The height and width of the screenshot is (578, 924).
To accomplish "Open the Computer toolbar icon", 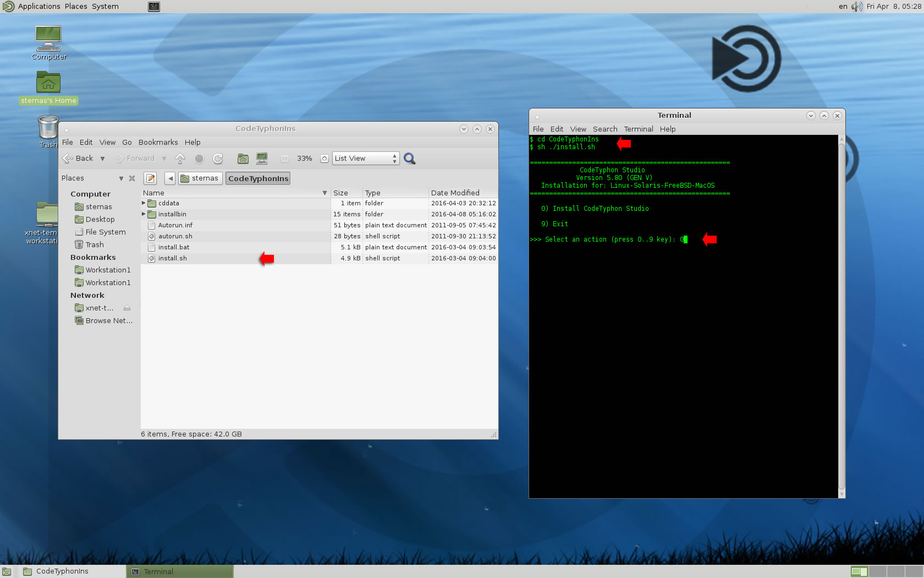I will 262,159.
